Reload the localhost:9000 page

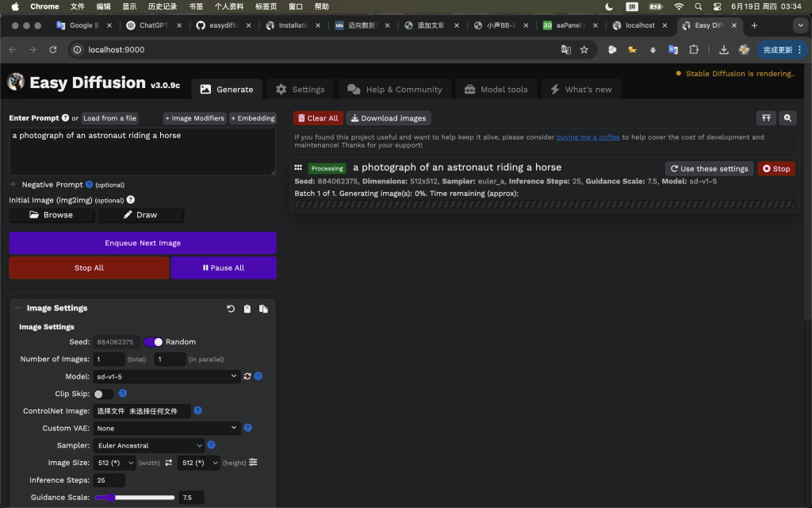53,50
